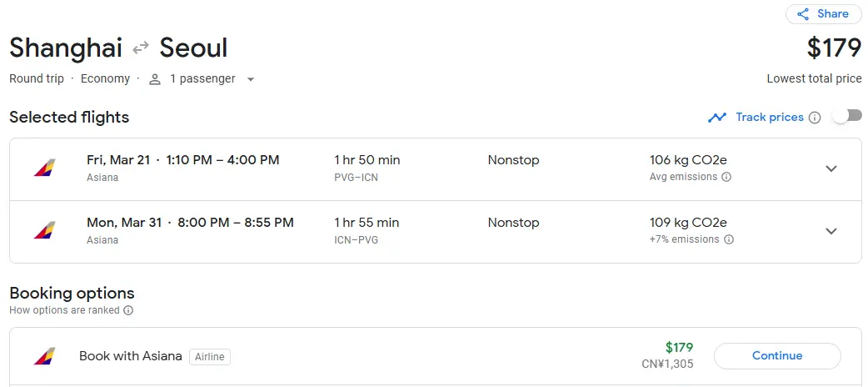Show Track prices info tooltip icon
The height and width of the screenshot is (387, 868).
[x=815, y=118]
